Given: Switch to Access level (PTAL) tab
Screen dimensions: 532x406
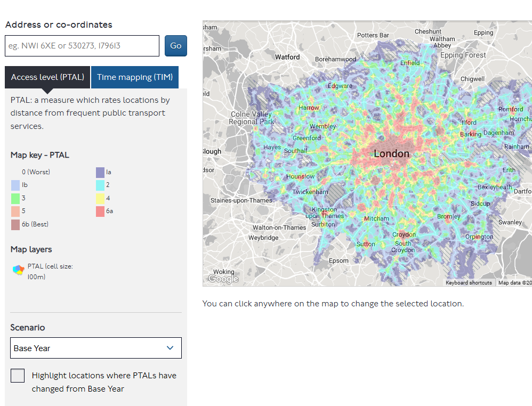Looking at the screenshot, I should [x=47, y=77].
